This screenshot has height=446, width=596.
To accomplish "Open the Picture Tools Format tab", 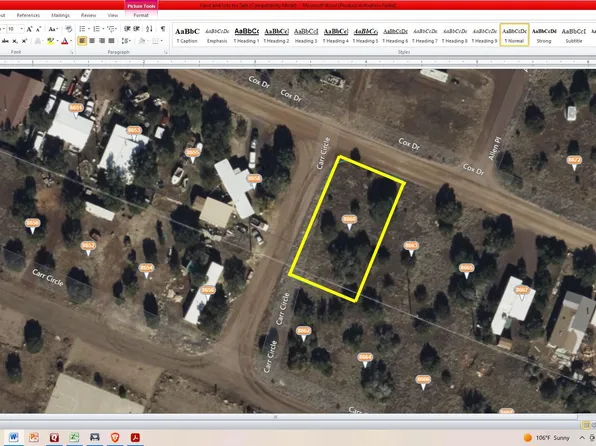I will tap(141, 15).
